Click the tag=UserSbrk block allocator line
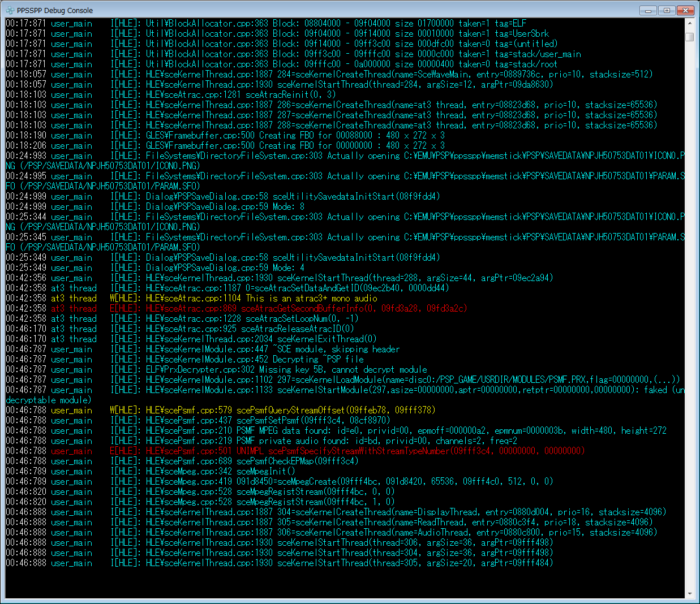This screenshot has height=604, width=700. 347,33
